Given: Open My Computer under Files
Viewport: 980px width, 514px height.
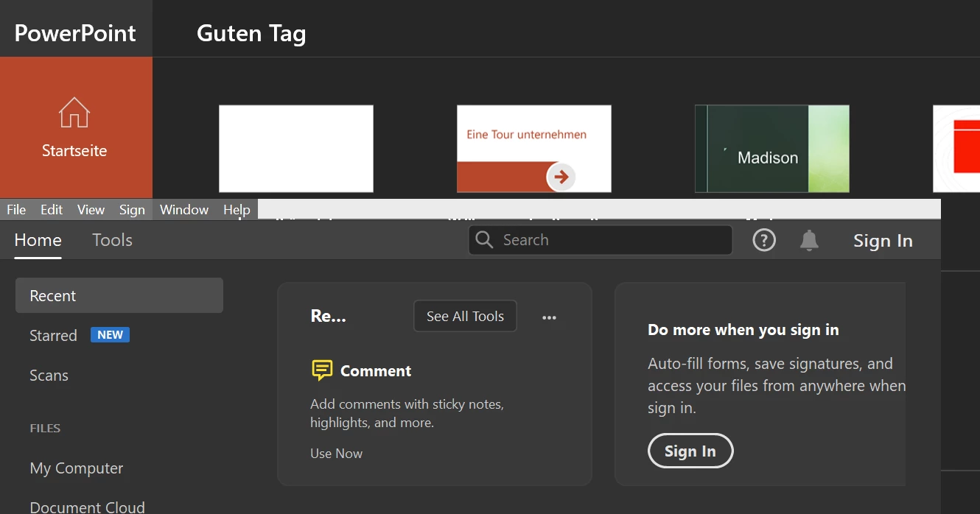Looking at the screenshot, I should pos(76,468).
